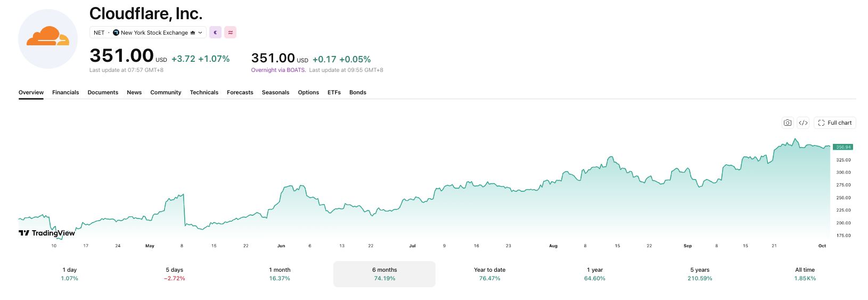The image size is (868, 300).
Task: Switch to the Technicals tab
Action: [x=204, y=92]
